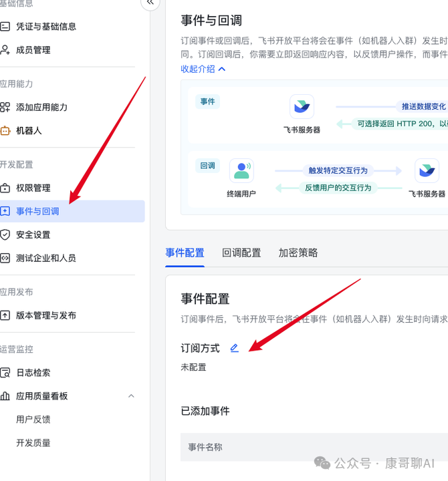Collapse the sidebar with double-chevron button

tap(150, 3)
